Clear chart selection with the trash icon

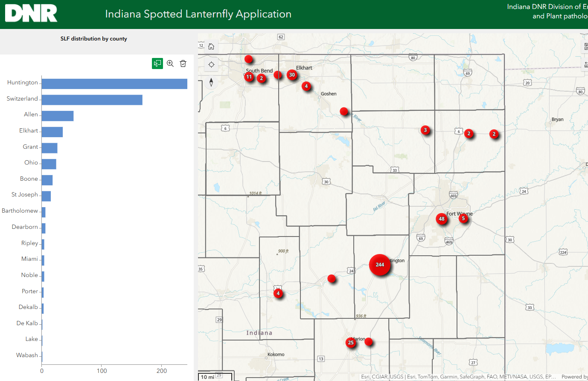click(x=183, y=63)
